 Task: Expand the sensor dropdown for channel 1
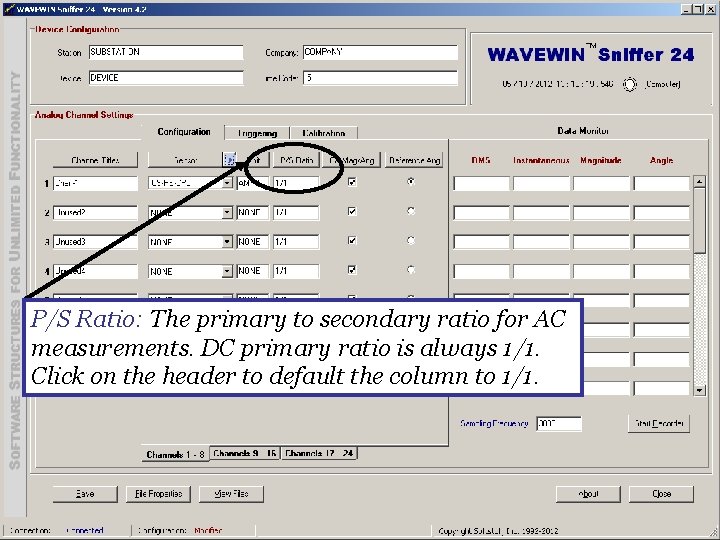tap(227, 183)
